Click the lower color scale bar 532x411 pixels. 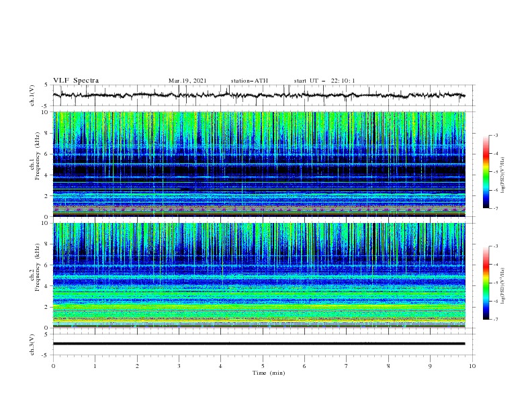point(486,283)
